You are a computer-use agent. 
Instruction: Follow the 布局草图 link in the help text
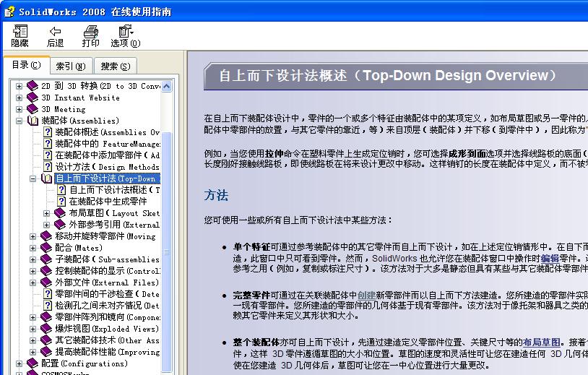point(542,342)
